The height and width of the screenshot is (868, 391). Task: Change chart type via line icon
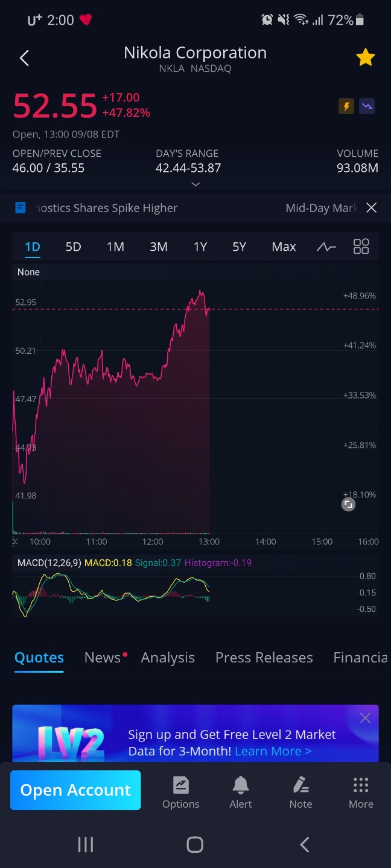[326, 247]
